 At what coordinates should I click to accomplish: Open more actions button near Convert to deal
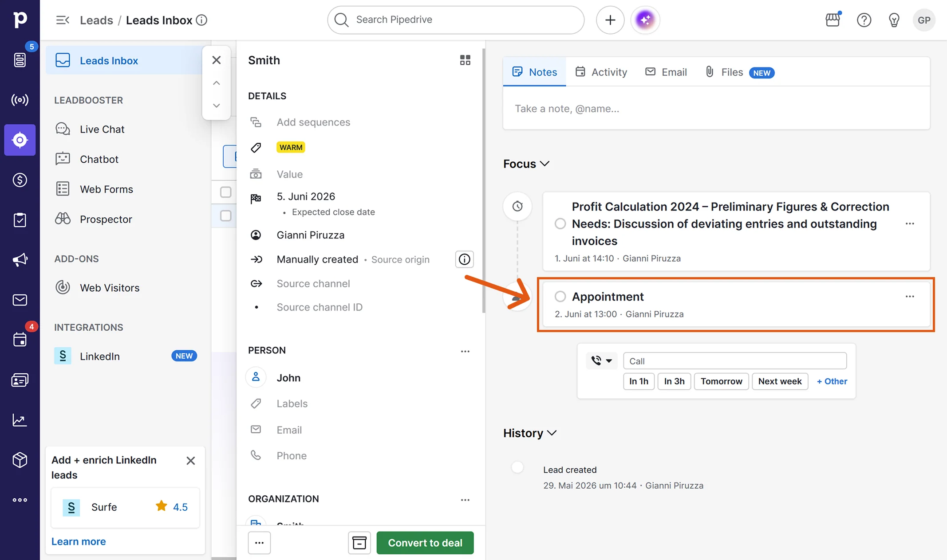pos(259,543)
